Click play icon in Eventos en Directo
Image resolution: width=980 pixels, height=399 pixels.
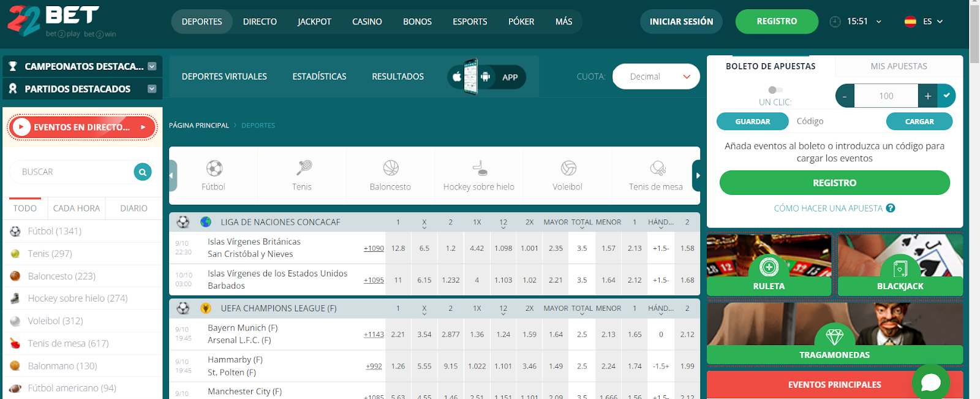pos(21,127)
